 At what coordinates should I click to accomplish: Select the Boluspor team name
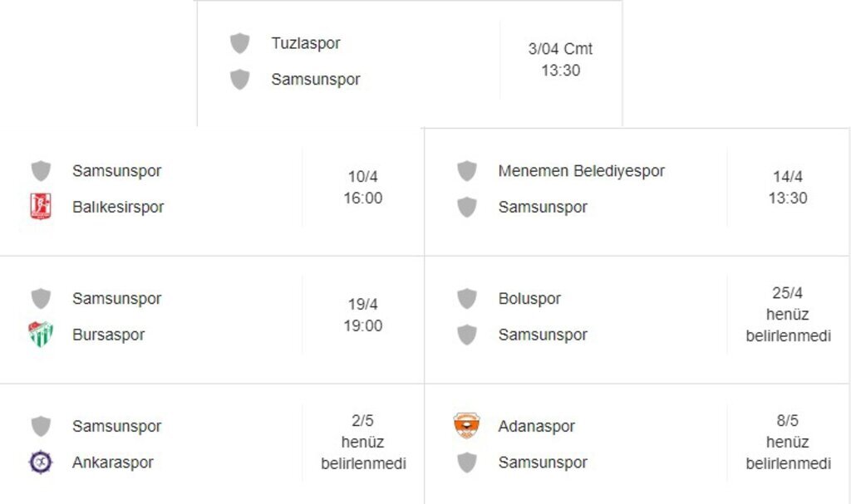point(529,299)
